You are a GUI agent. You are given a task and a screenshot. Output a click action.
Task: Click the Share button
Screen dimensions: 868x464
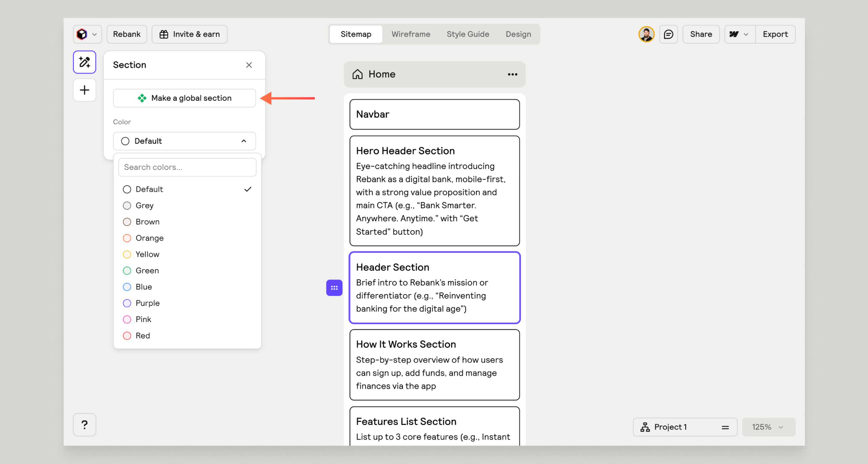(700, 34)
